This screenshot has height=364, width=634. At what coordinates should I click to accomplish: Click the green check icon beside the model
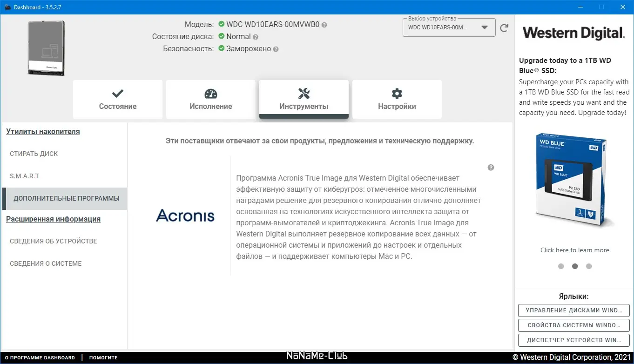coord(222,24)
